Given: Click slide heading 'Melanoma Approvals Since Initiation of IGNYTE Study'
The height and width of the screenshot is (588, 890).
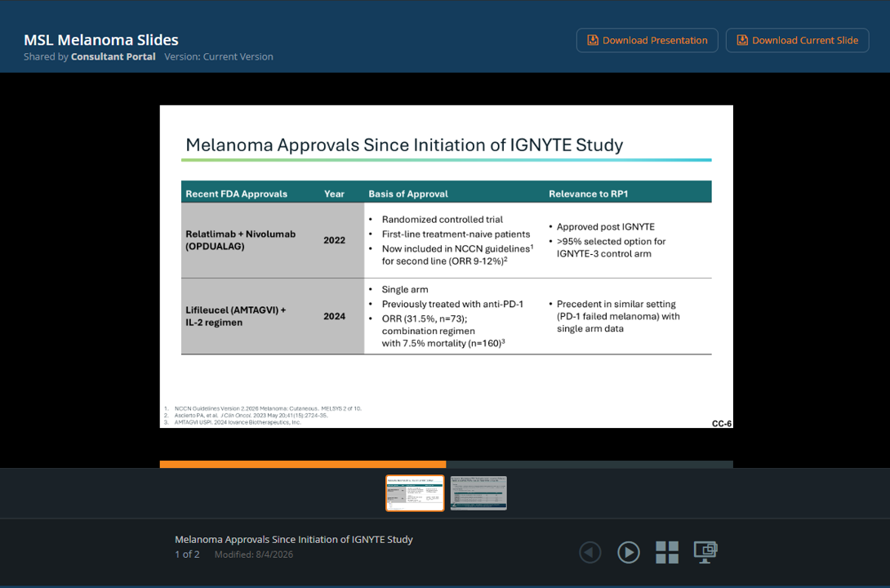Looking at the screenshot, I should pos(404,145).
